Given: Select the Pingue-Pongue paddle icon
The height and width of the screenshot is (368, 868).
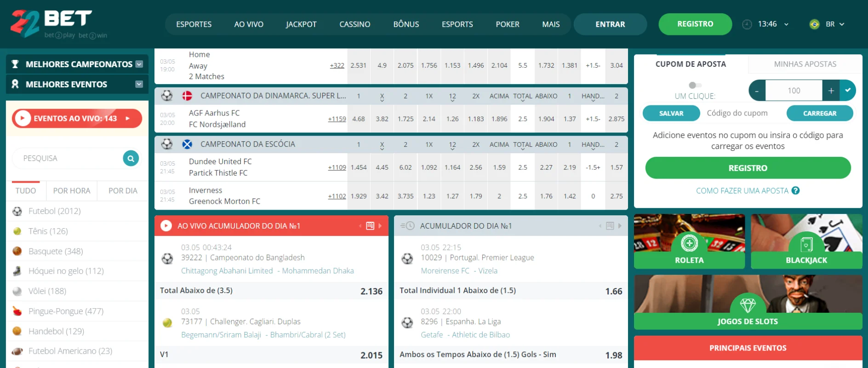Looking at the screenshot, I should point(17,311).
